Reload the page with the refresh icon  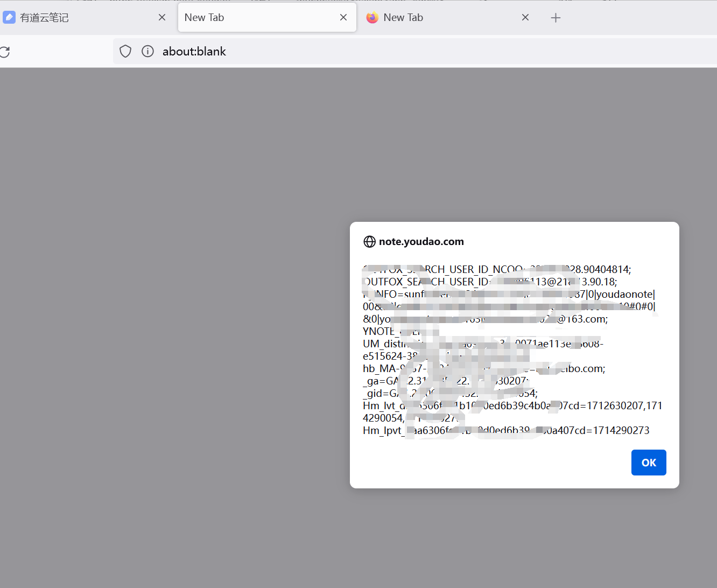point(4,52)
